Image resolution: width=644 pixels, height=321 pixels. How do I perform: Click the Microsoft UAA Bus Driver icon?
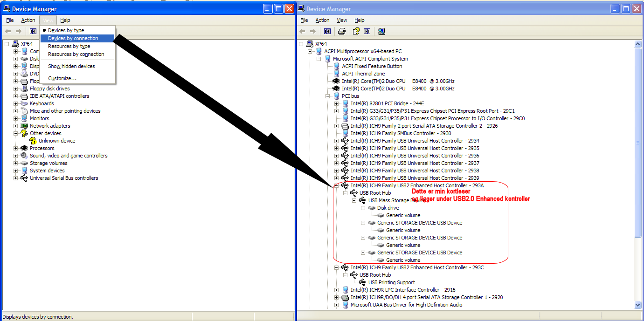point(345,305)
